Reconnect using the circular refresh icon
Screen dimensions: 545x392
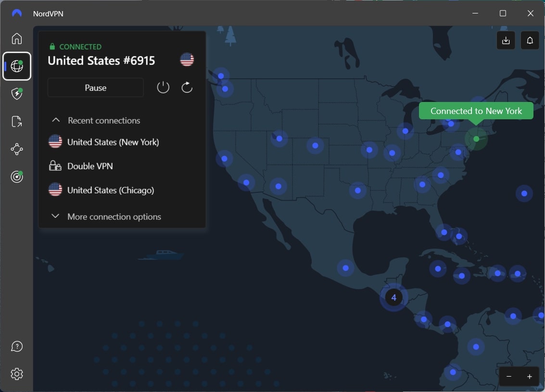[x=187, y=87]
